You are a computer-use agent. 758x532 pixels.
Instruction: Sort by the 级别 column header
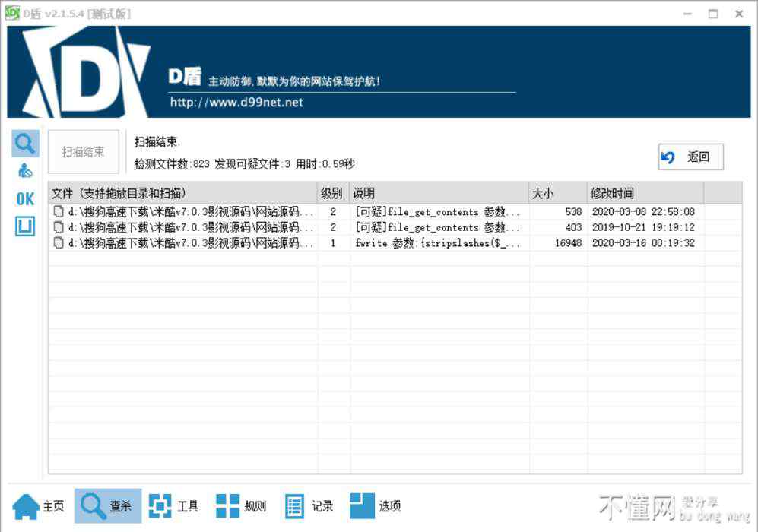[x=332, y=193]
